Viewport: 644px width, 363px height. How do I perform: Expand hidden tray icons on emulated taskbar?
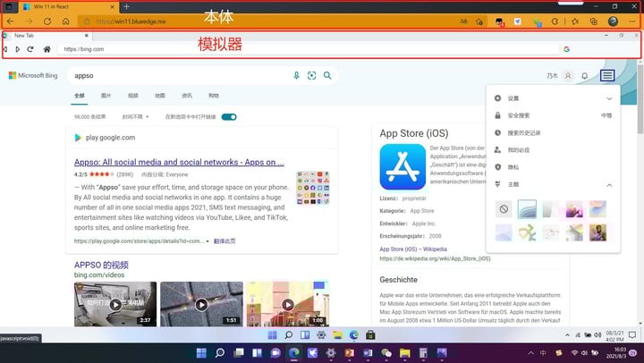567,335
